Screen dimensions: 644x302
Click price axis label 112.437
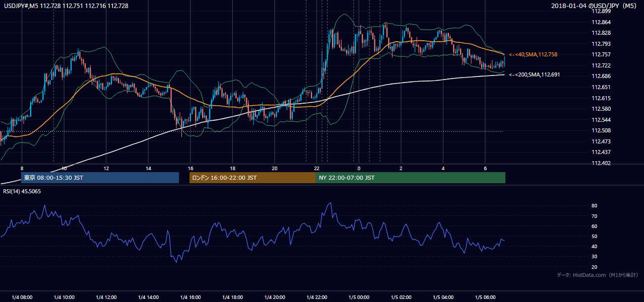601,152
